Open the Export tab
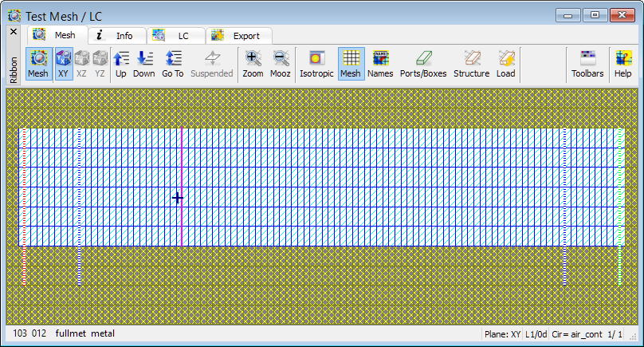644x347 pixels. point(238,36)
